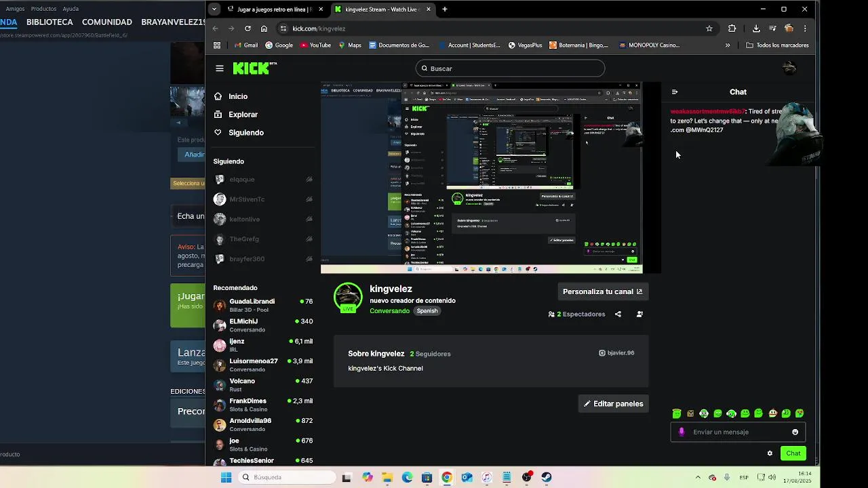Viewport: 868px width, 488px height.
Task: Open Gmail bookmark
Action: pos(246,45)
